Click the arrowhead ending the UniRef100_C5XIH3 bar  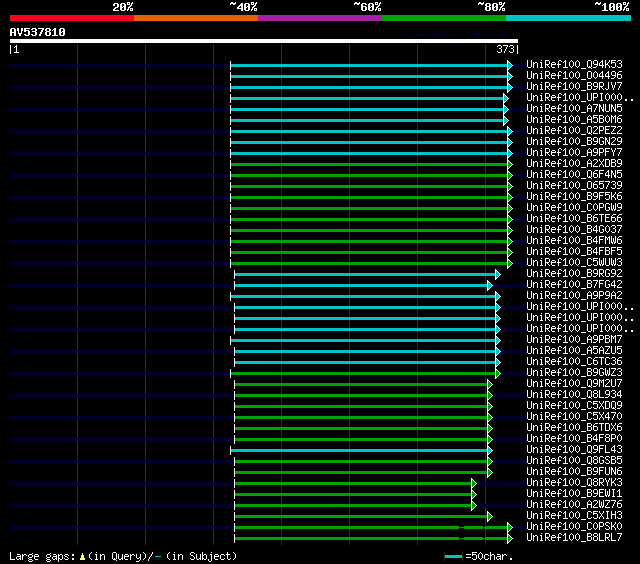click(x=489, y=516)
